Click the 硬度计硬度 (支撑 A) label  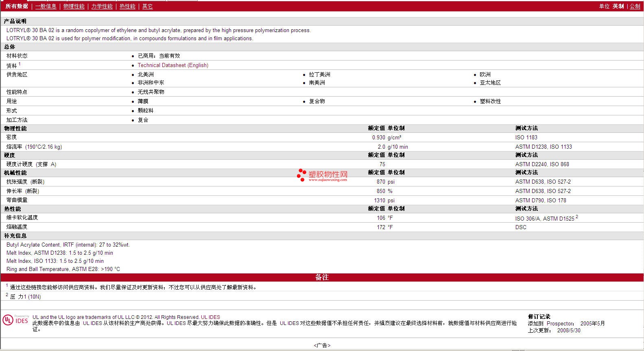(31, 165)
